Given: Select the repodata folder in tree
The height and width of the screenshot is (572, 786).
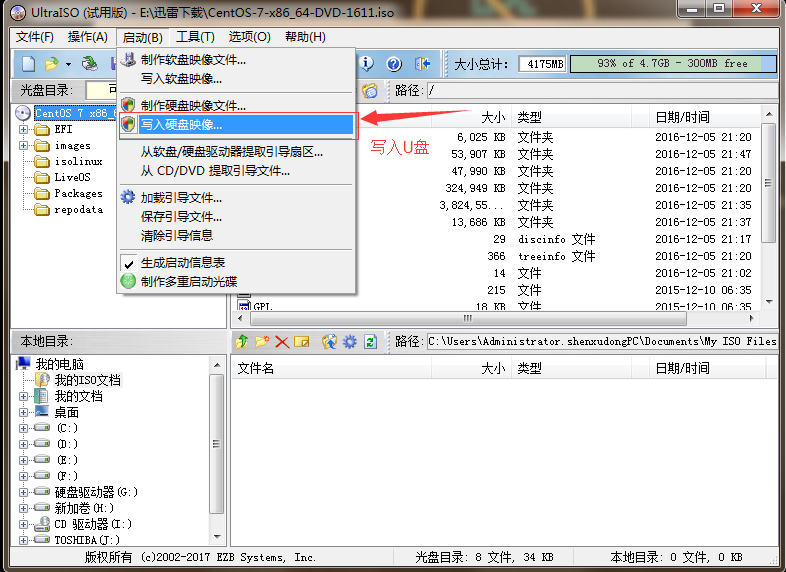Looking at the screenshot, I should click(x=79, y=210).
